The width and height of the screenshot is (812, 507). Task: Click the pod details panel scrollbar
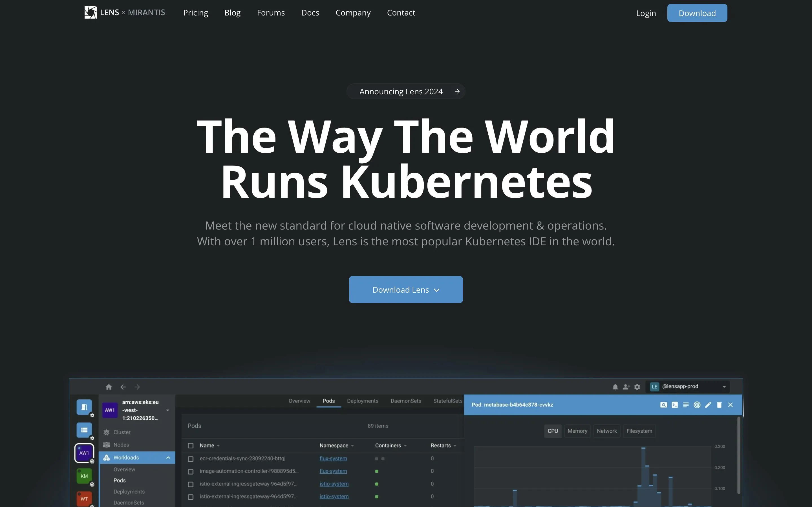tap(738, 455)
